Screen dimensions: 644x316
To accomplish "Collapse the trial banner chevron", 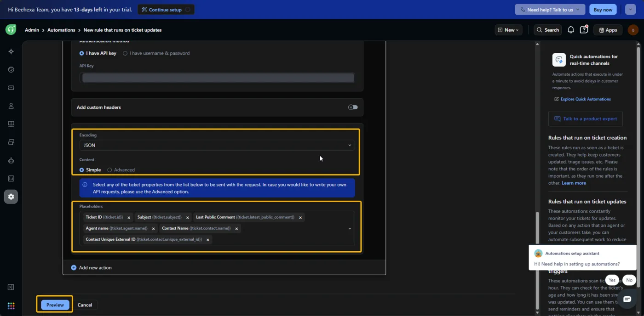I will coord(630,9).
